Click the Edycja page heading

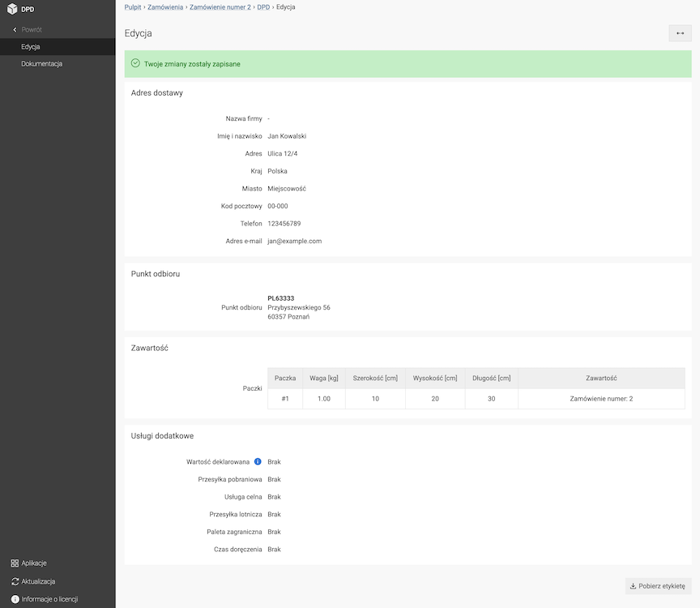[138, 33]
